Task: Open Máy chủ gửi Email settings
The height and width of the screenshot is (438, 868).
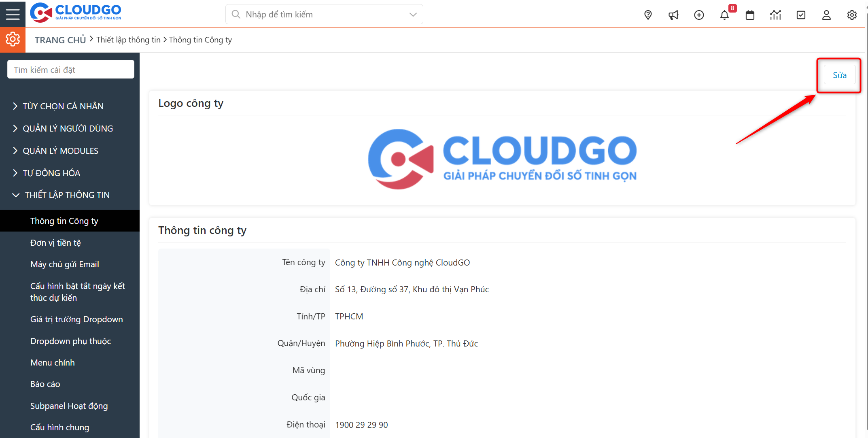Action: [65, 264]
